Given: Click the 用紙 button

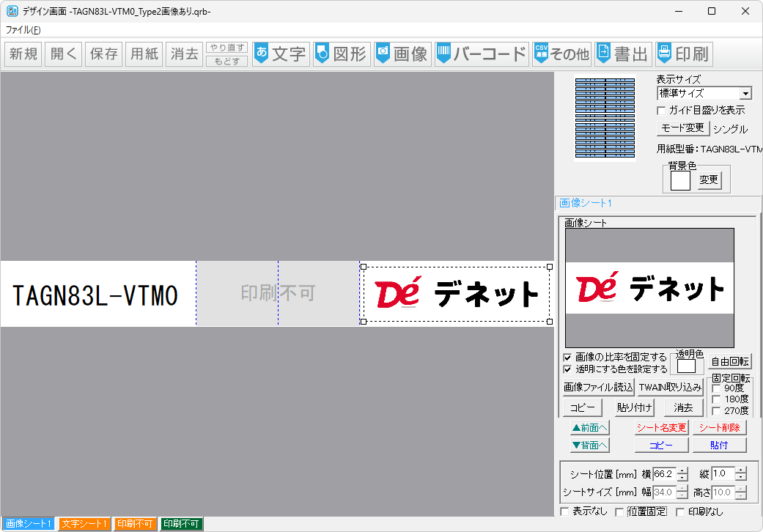Looking at the screenshot, I should pyautogui.click(x=144, y=53).
